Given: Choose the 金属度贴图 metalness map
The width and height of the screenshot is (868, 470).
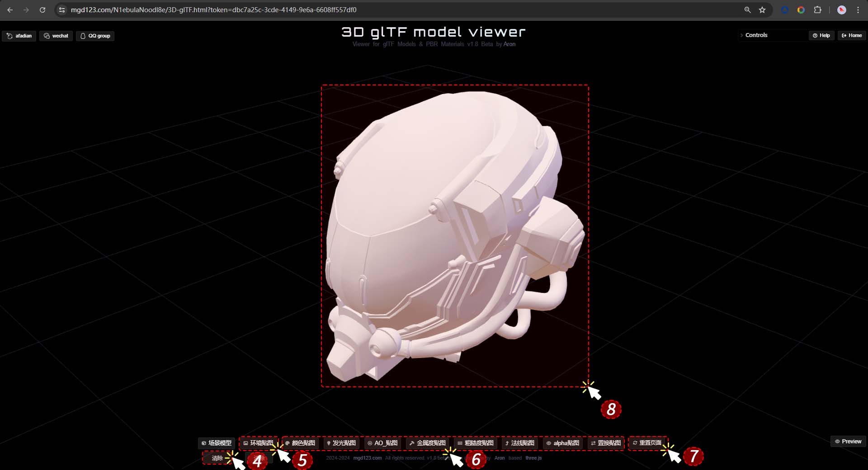Looking at the screenshot, I should coord(427,443).
